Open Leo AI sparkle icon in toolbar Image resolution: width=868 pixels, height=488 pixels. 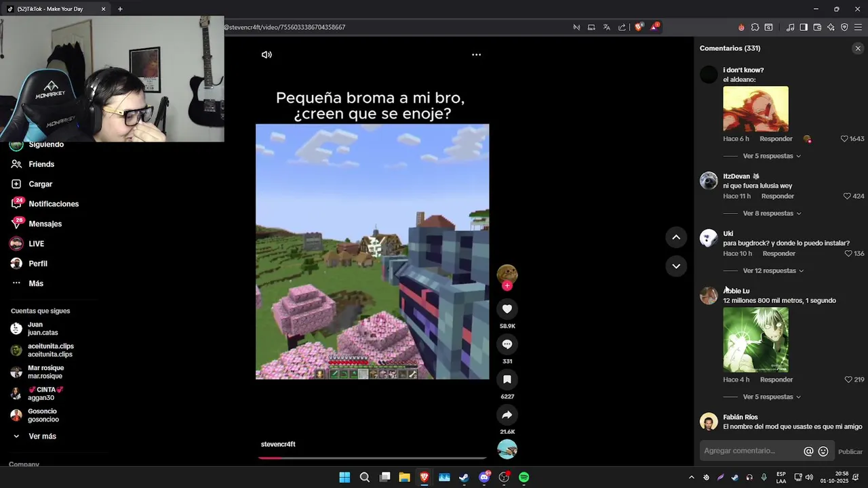[x=831, y=27]
